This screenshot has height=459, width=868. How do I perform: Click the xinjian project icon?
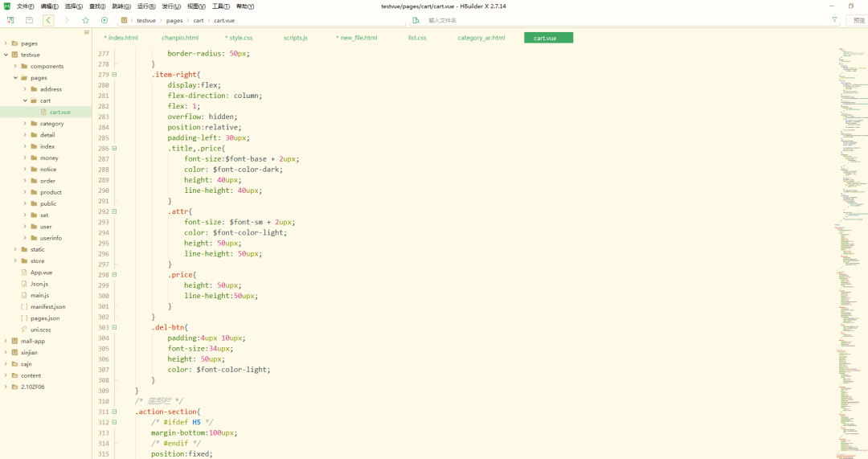(15, 352)
